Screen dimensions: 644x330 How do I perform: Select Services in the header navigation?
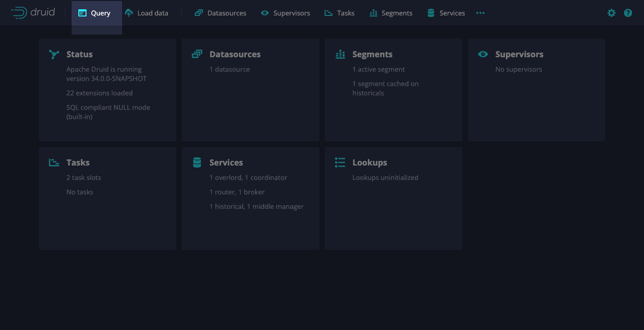coord(446,13)
